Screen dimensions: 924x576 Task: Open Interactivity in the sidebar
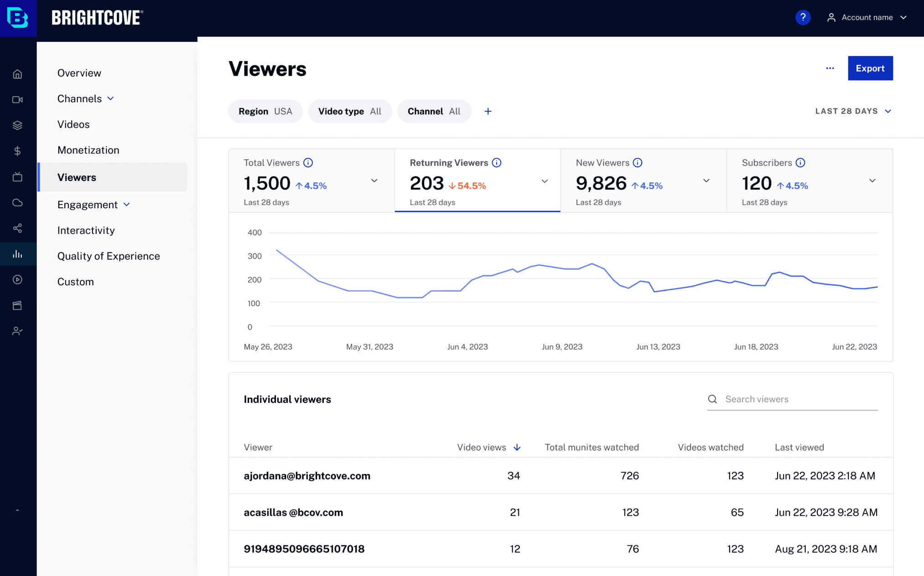(x=86, y=230)
